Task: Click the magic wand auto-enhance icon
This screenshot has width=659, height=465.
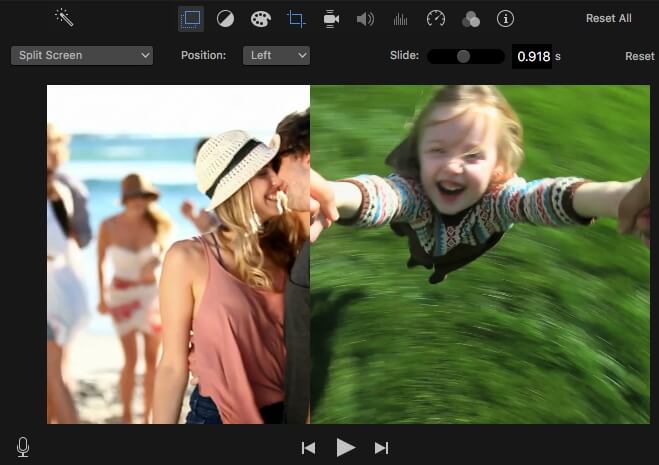Action: pos(65,18)
